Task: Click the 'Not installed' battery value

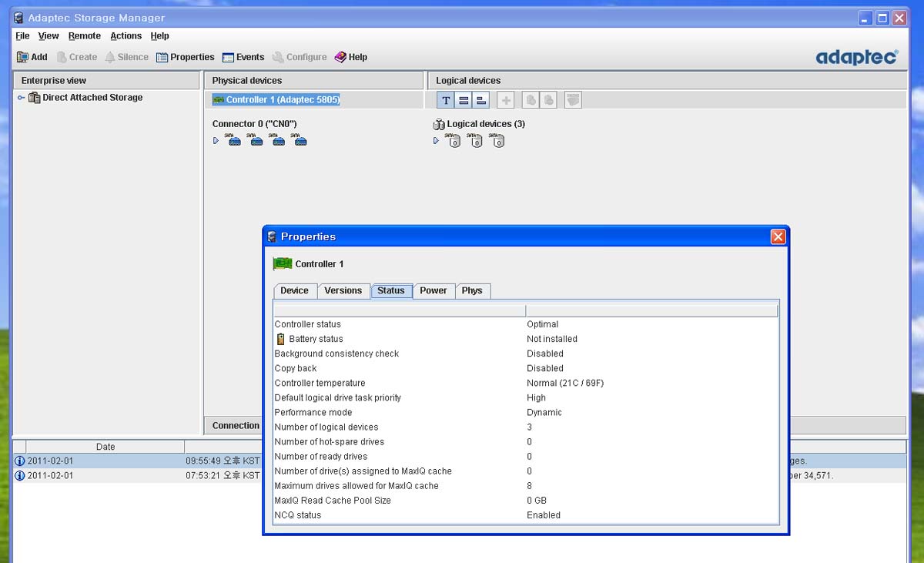Action: [x=552, y=339]
